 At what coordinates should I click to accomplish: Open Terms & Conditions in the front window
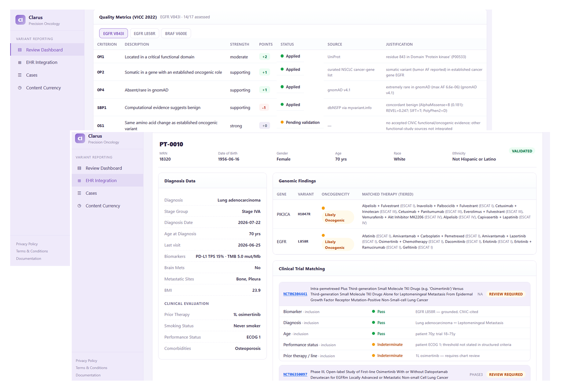pos(91,368)
